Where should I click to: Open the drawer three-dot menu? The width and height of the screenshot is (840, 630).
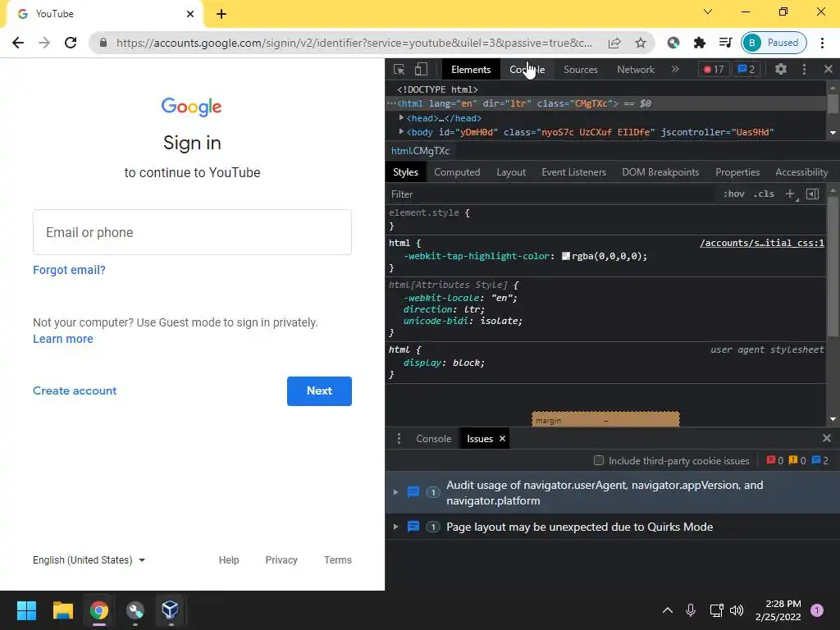pos(399,439)
